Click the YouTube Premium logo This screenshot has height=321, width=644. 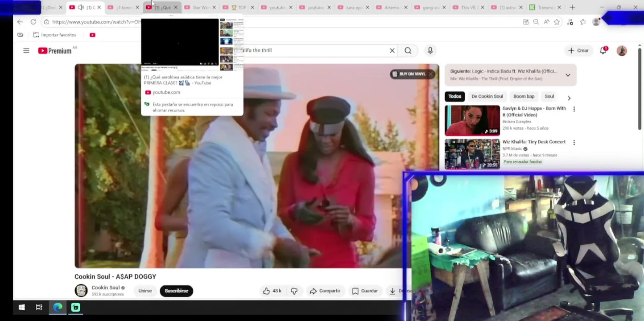coord(55,51)
